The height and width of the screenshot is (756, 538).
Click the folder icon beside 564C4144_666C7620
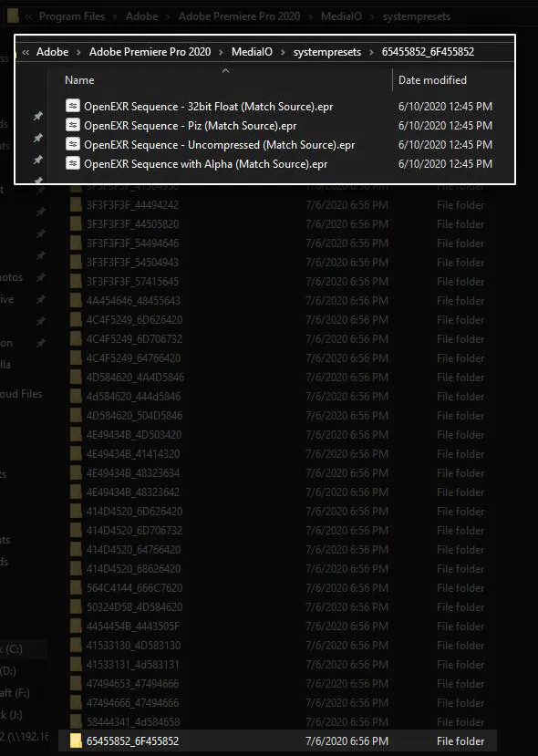[76, 587]
